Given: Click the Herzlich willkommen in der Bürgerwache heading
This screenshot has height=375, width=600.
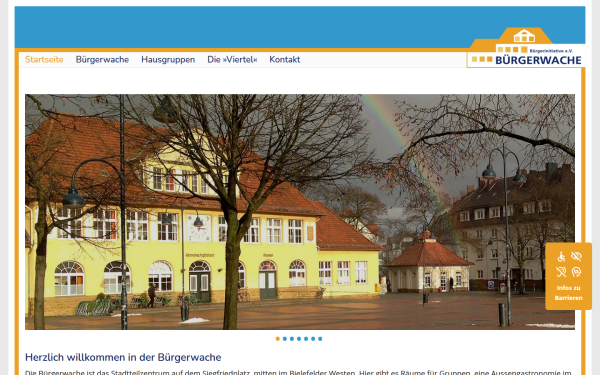Looking at the screenshot, I should [123, 357].
